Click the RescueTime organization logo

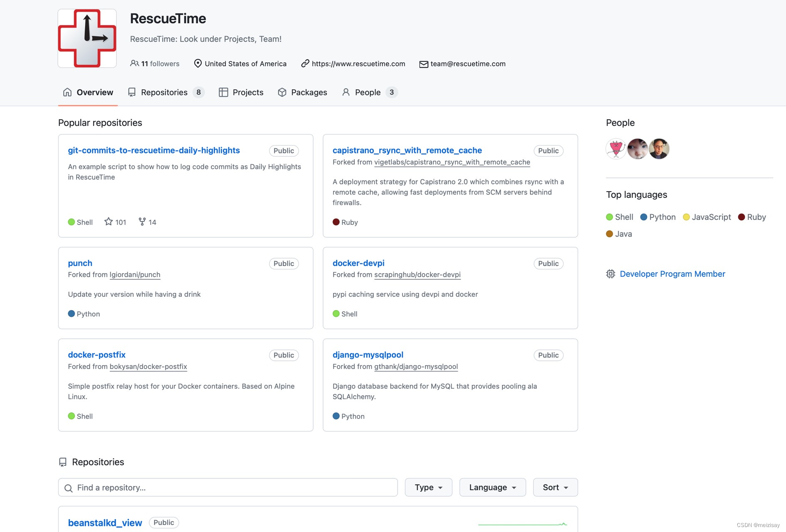[87, 38]
